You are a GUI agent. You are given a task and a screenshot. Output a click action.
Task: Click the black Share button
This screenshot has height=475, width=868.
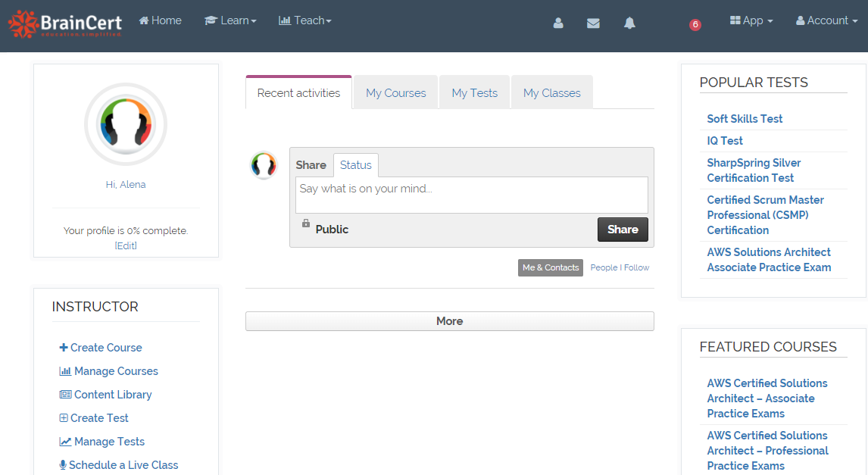pos(623,230)
